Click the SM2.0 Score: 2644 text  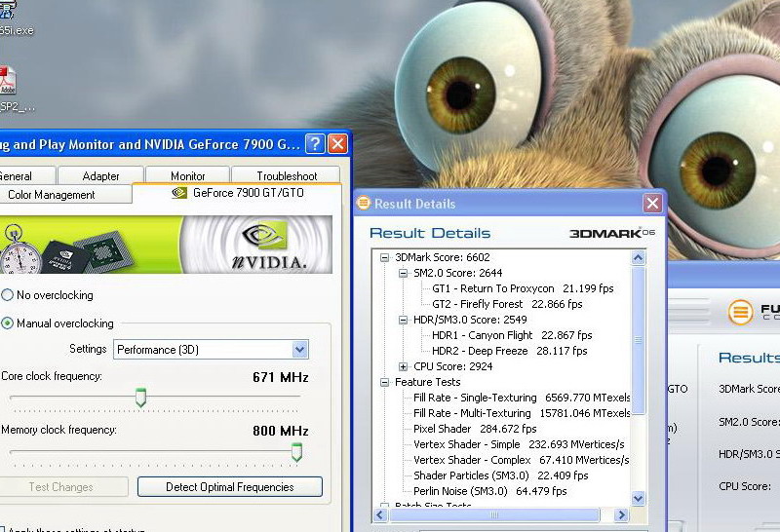click(x=457, y=273)
